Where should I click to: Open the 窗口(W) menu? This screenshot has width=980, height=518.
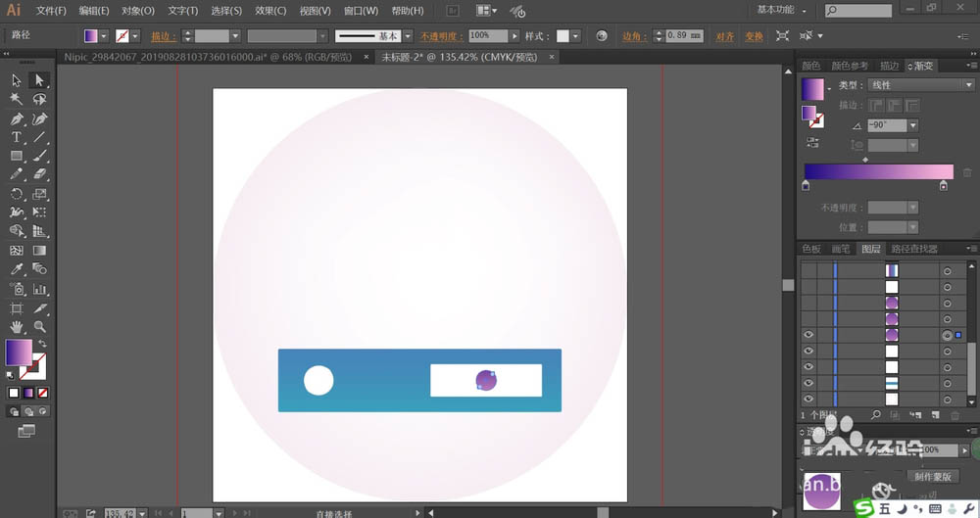(x=361, y=11)
